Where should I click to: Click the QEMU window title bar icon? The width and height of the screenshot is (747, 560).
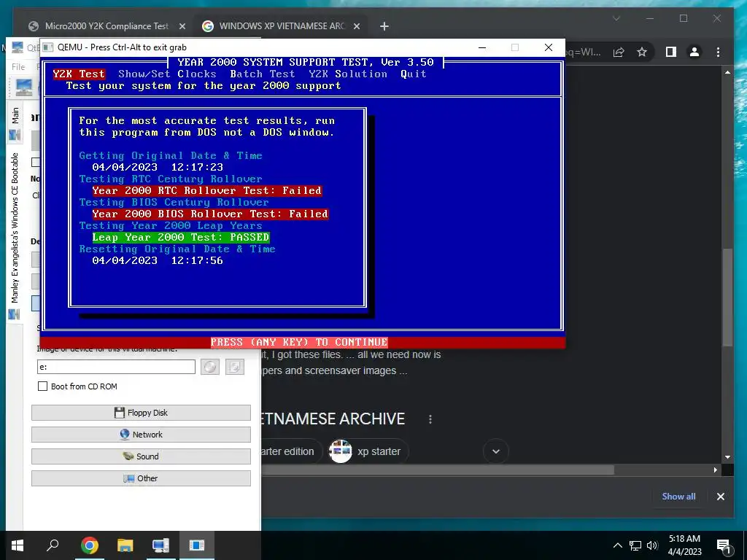pos(47,47)
